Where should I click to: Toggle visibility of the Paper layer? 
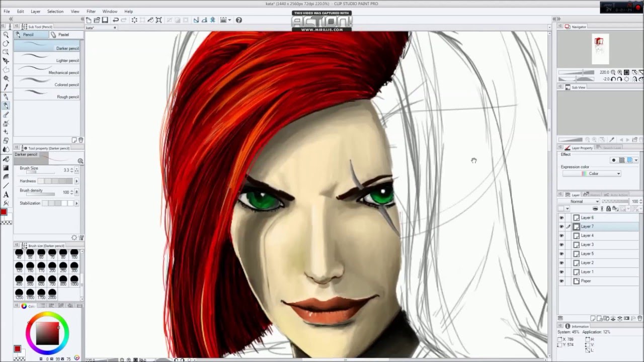(x=561, y=281)
